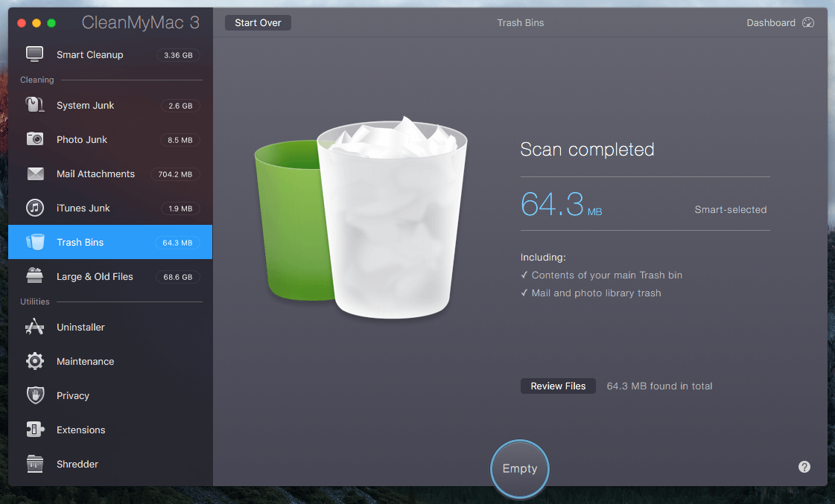
Task: Click the Mail Attachments envelope icon
Action: [x=35, y=173]
